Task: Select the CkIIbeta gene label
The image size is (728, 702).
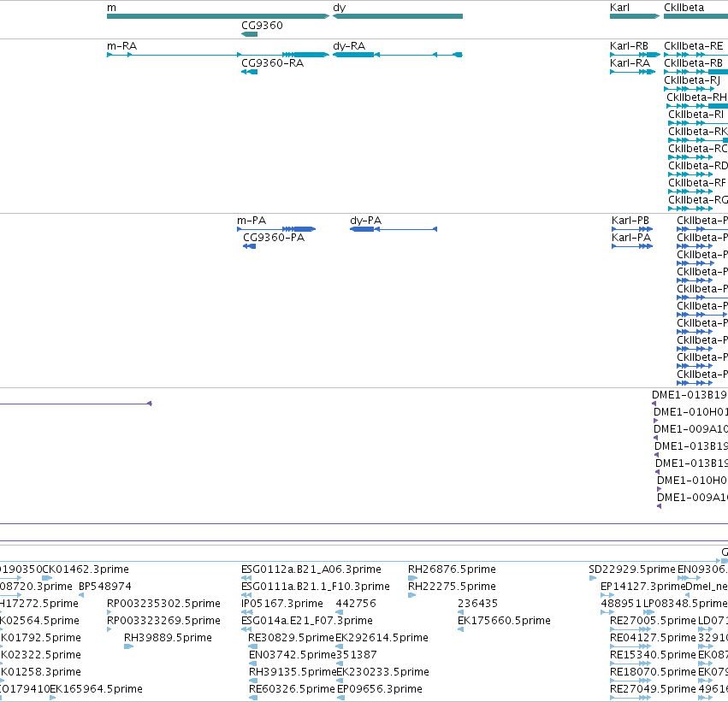Action: tap(684, 8)
